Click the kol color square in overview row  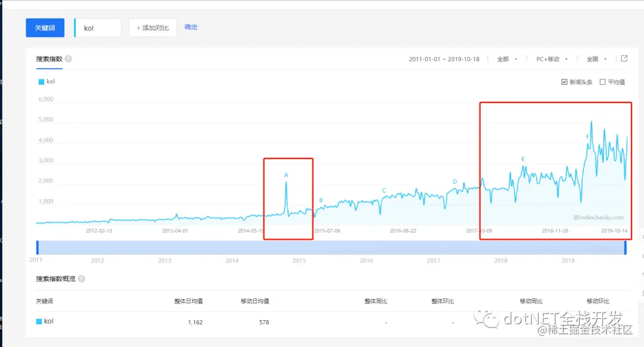tap(39, 321)
